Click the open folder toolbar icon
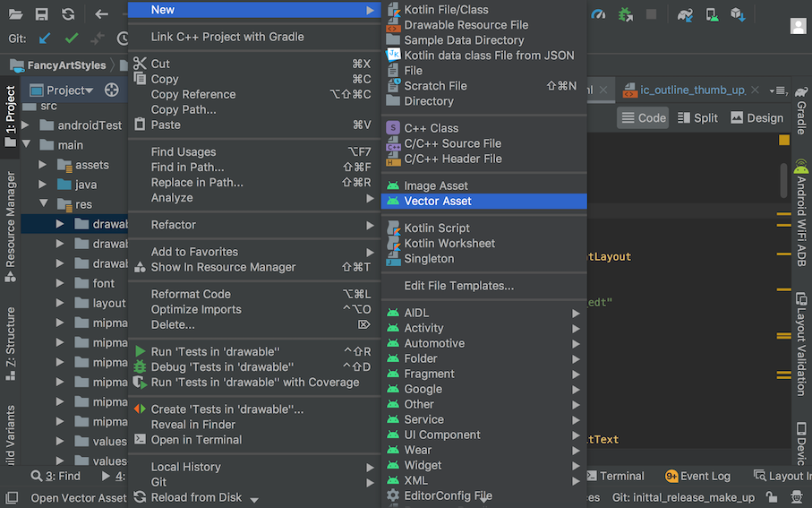 coord(15,14)
